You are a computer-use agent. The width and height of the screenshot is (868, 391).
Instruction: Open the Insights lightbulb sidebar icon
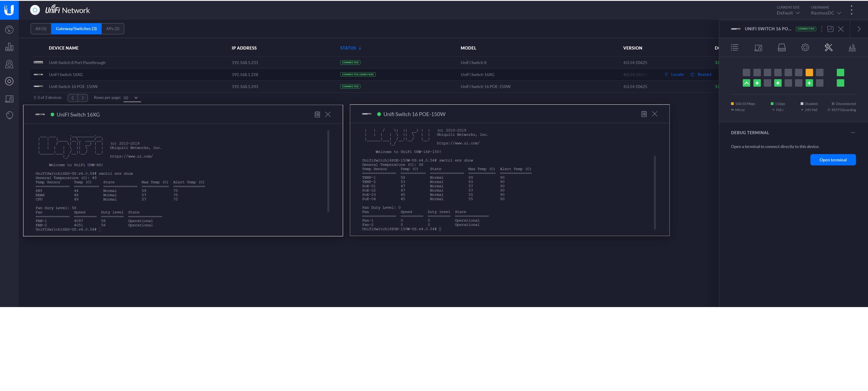[9, 115]
